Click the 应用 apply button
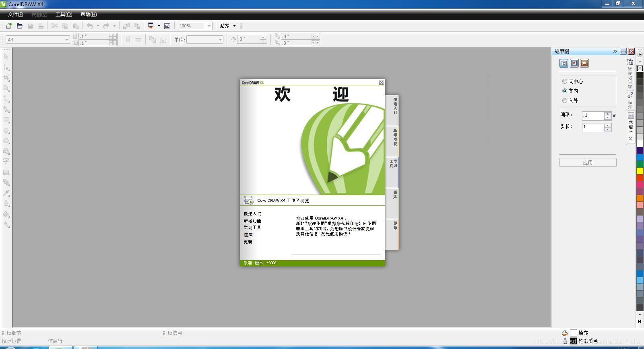 [588, 162]
